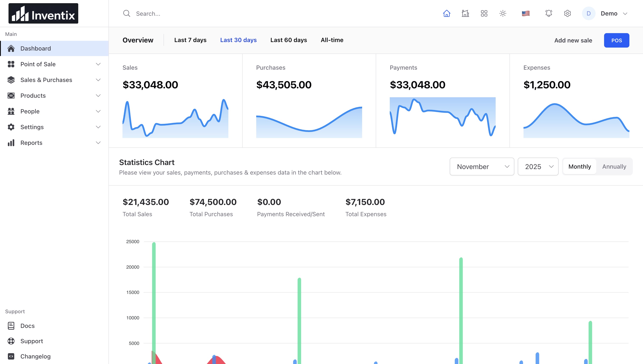Open the 2025 year dropdown
The image size is (643, 364).
[538, 166]
